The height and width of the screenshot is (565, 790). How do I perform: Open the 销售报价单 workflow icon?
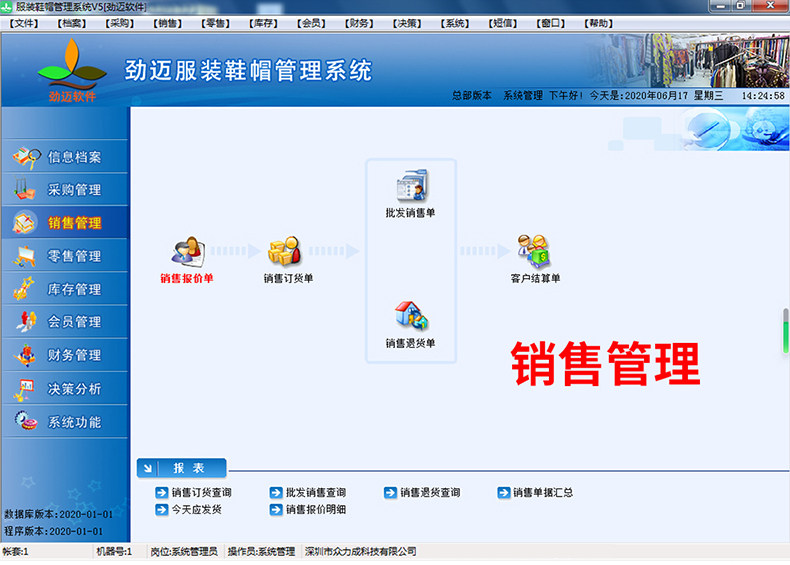click(x=187, y=252)
